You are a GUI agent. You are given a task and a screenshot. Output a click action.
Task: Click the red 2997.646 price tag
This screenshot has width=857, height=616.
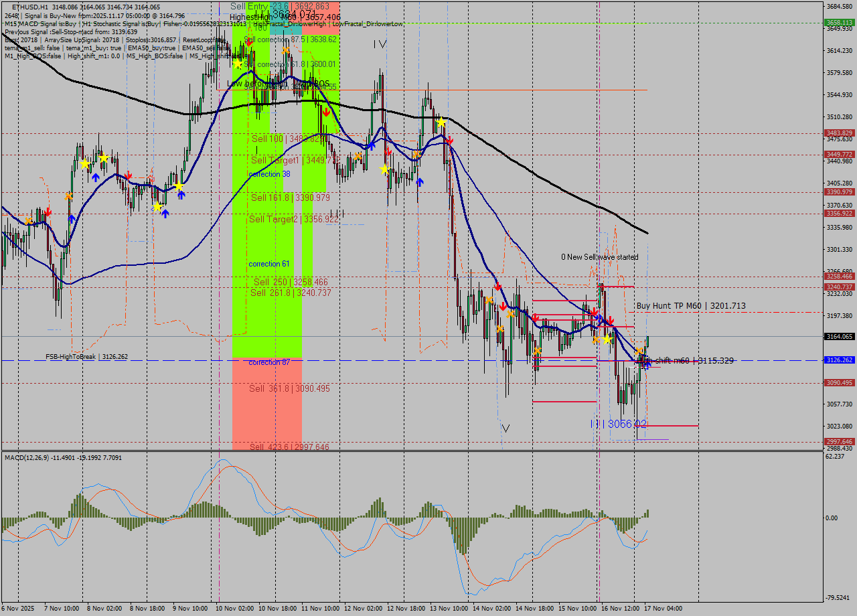point(839,441)
